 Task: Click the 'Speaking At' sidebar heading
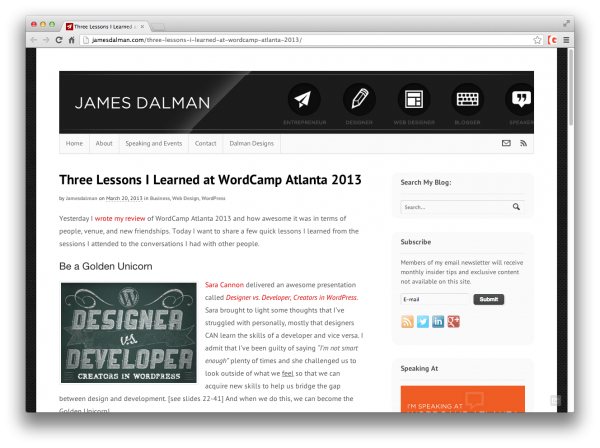pos(419,368)
